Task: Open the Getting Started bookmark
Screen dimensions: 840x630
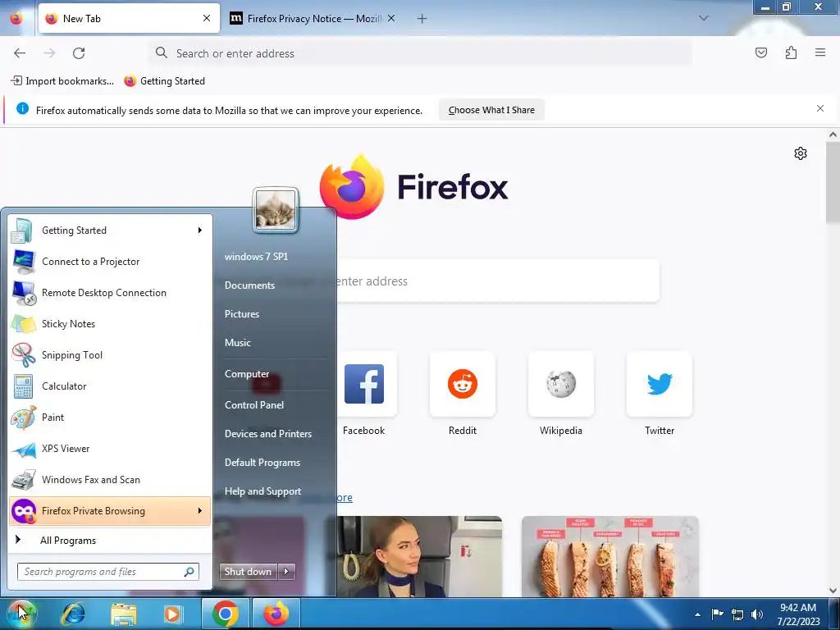Action: [x=165, y=81]
